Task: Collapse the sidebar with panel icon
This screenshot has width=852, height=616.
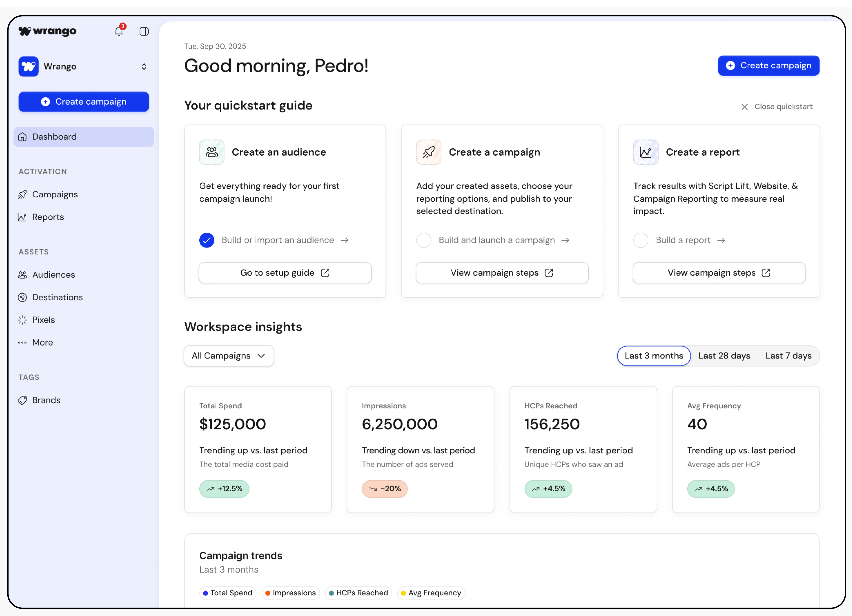Action: click(144, 31)
